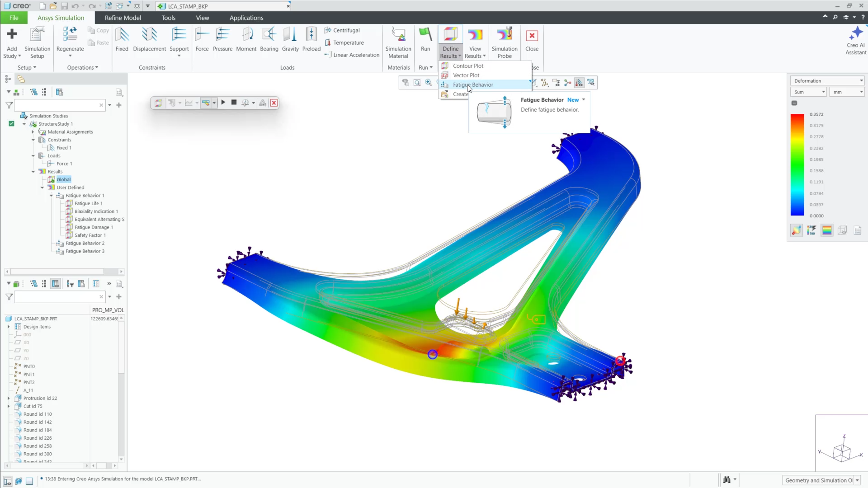Select the Fatigue Life 1 result
868x488 pixels.
tap(88, 204)
